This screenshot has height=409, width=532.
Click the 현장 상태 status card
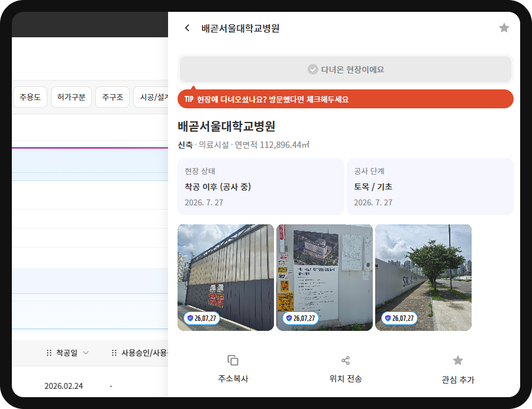pyautogui.click(x=260, y=186)
